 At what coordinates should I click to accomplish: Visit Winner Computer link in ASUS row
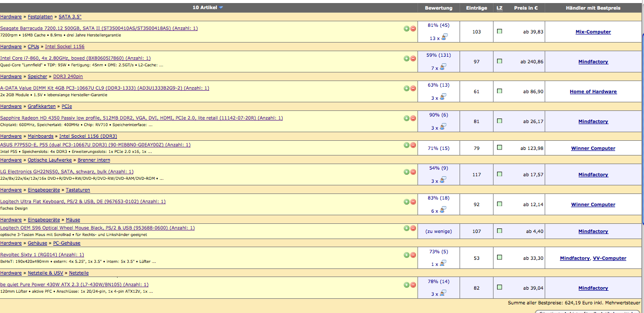(593, 148)
